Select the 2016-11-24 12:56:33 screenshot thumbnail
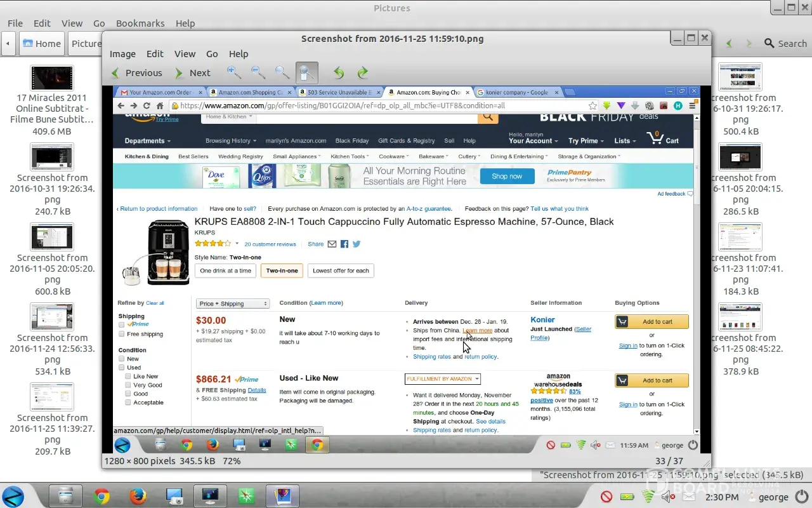Viewport: 812px width, 508px height. point(52,317)
